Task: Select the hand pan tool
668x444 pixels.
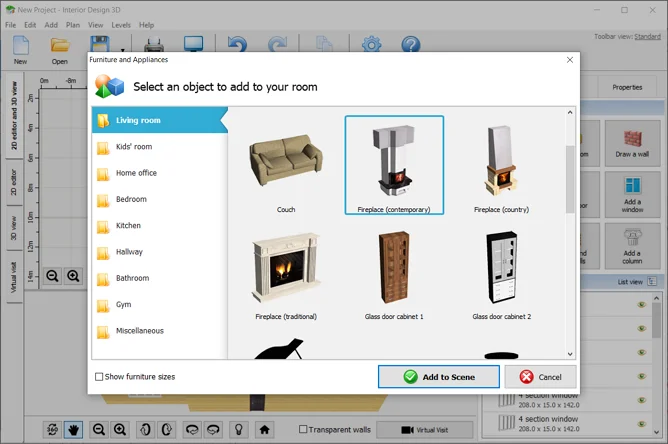Action: click(x=73, y=430)
